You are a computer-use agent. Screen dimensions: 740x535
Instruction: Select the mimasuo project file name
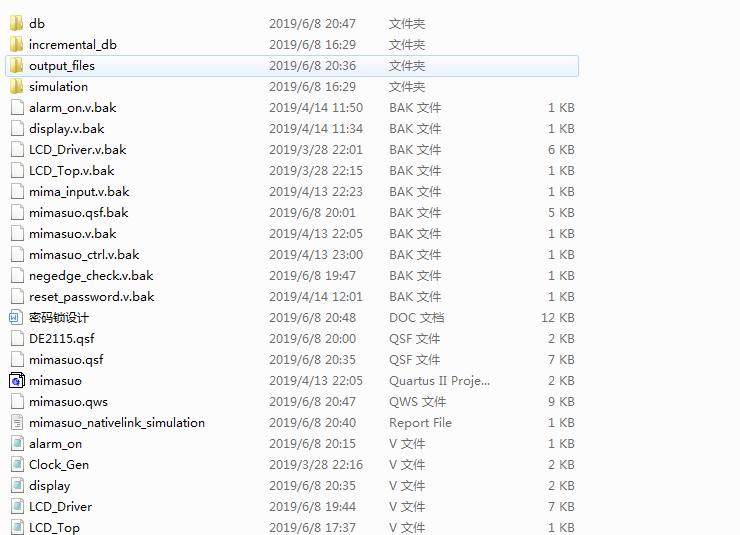(55, 381)
